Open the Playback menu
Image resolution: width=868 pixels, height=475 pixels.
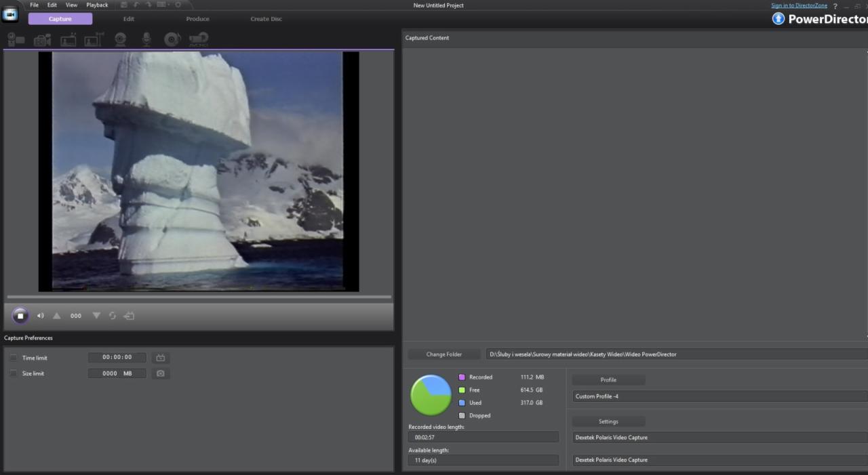[97, 5]
